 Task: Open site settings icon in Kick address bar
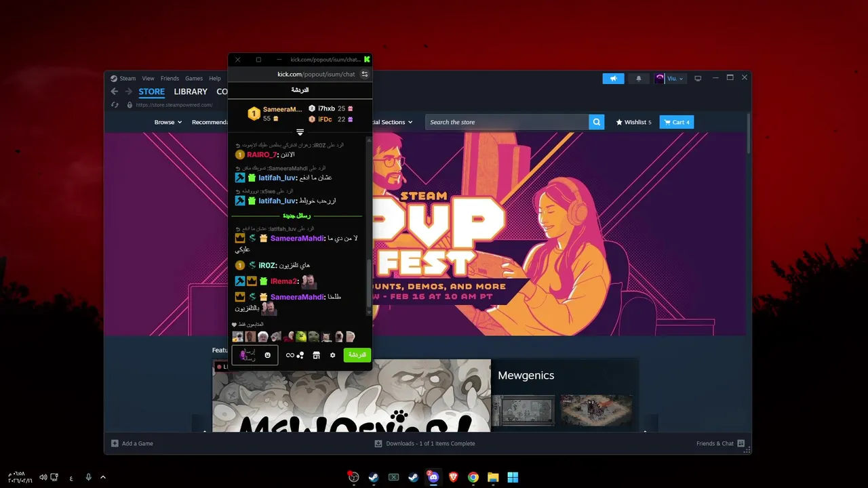pyautogui.click(x=365, y=74)
